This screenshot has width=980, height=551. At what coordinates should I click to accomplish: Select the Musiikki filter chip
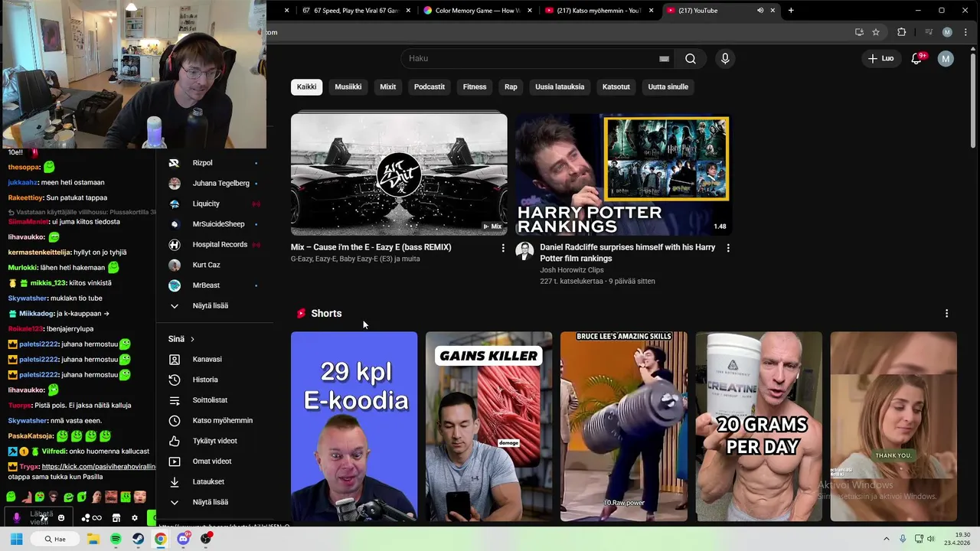pos(348,87)
